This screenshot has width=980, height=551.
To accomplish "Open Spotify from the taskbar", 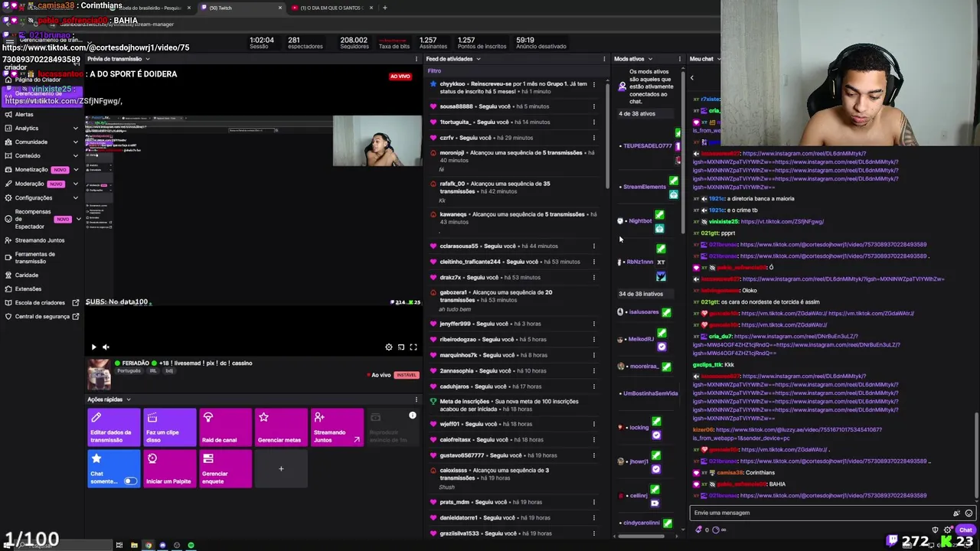I will [191, 545].
